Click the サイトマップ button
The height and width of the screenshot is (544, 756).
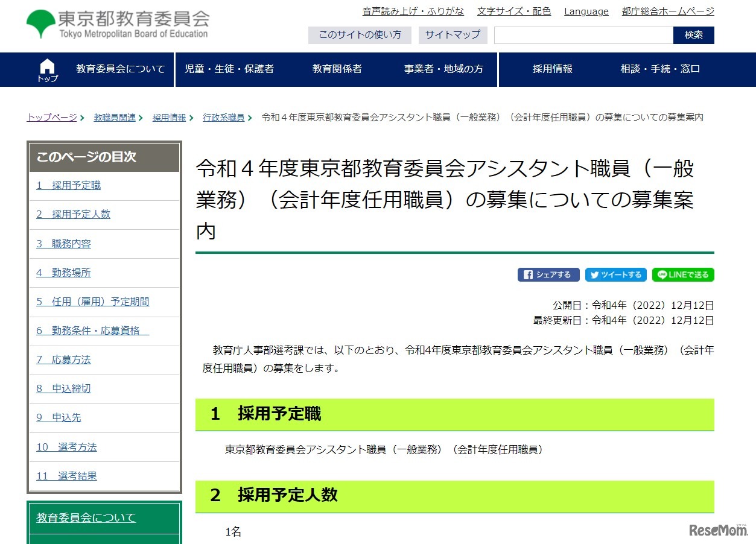pyautogui.click(x=453, y=35)
